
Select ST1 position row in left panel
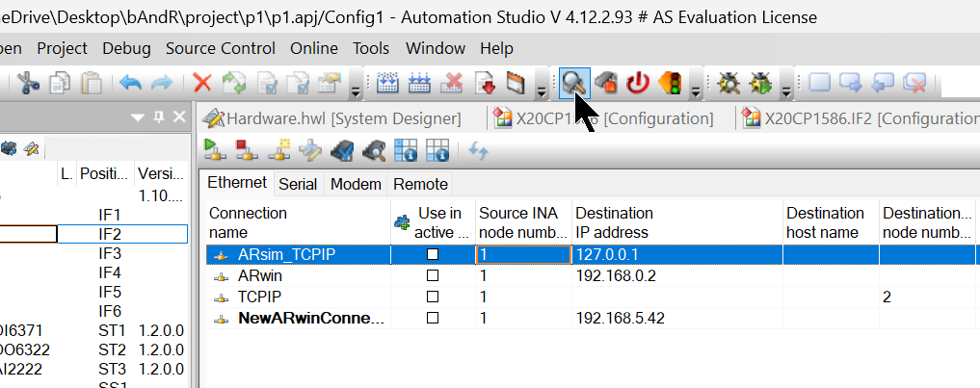112,330
